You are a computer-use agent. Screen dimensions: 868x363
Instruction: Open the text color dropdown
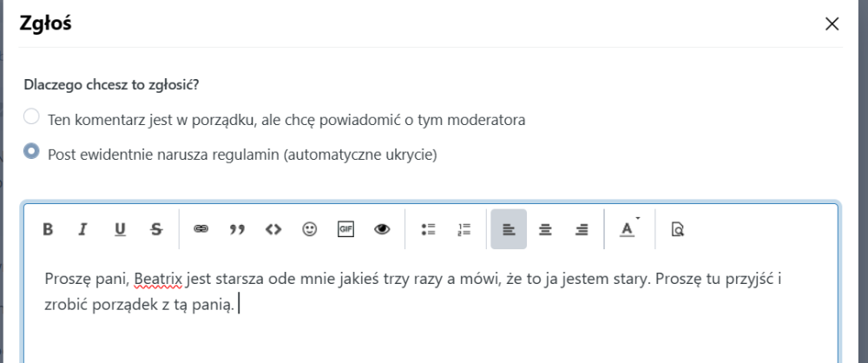[x=628, y=229]
